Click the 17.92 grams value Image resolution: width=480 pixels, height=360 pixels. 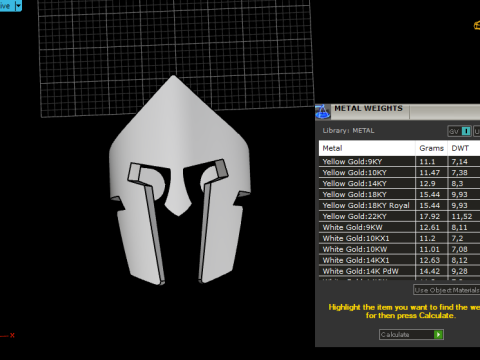pos(430,217)
